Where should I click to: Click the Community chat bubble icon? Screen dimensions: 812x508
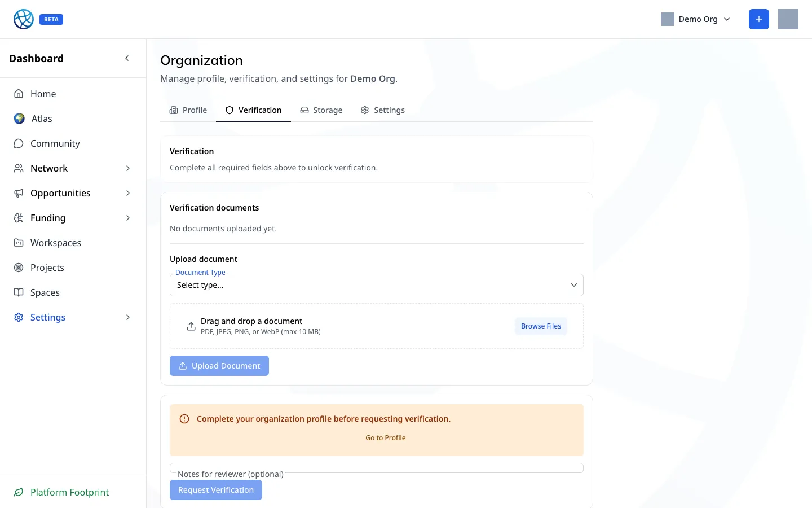[x=19, y=143]
